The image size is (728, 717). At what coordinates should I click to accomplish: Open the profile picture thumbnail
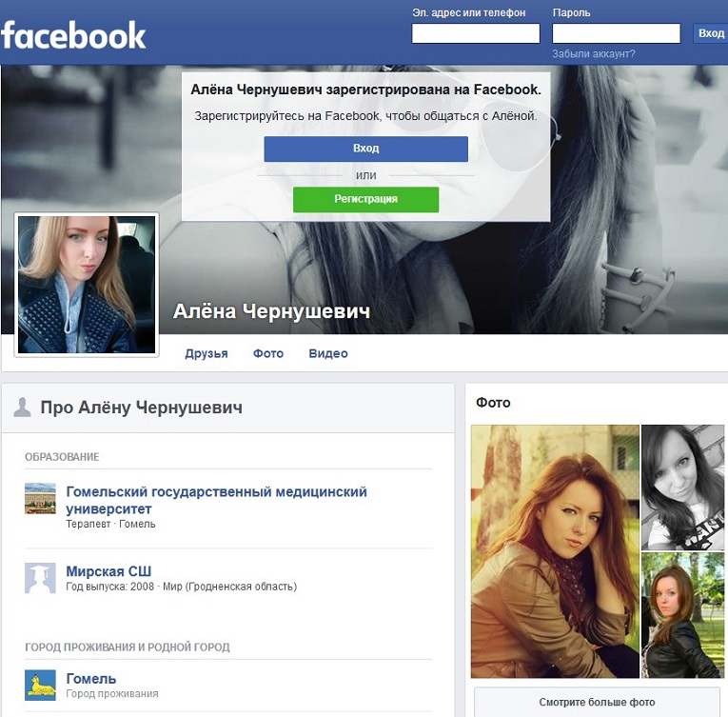click(x=87, y=285)
